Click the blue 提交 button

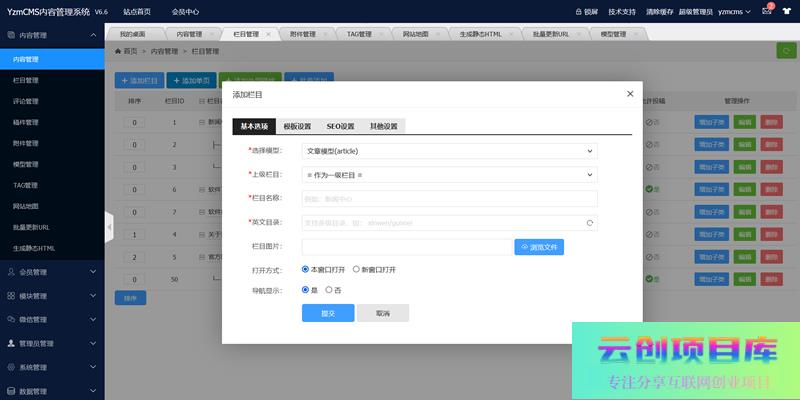[328, 313]
